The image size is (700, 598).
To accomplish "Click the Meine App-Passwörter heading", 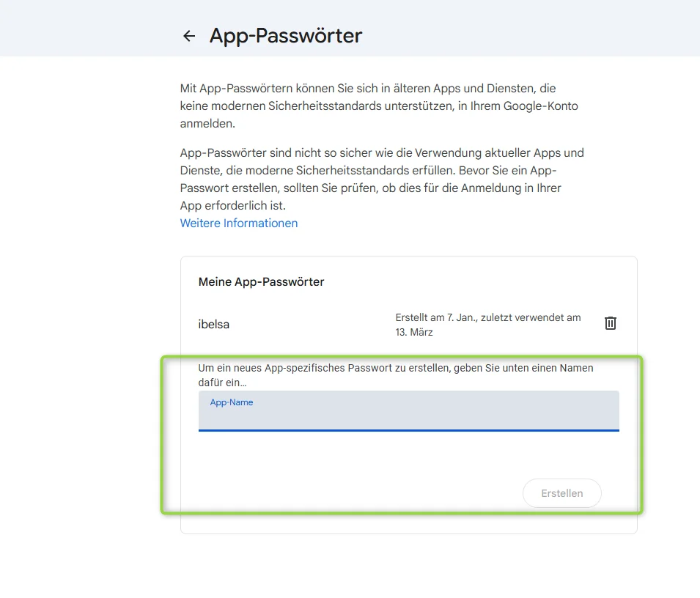I will coord(261,282).
